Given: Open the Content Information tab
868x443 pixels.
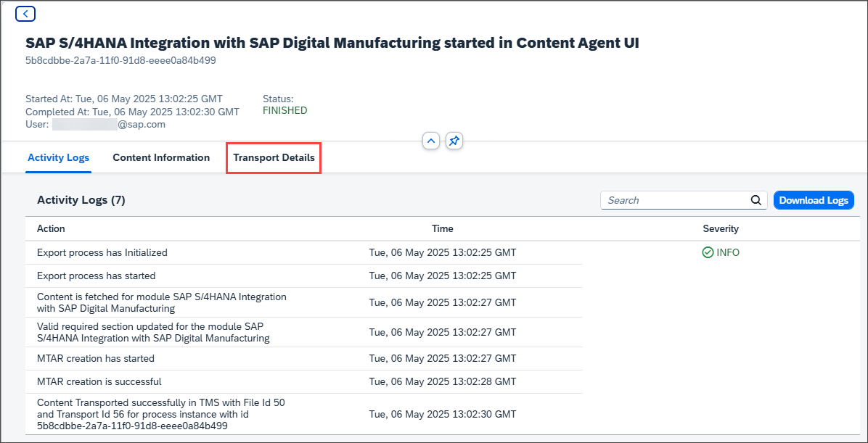Looking at the screenshot, I should pyautogui.click(x=161, y=157).
